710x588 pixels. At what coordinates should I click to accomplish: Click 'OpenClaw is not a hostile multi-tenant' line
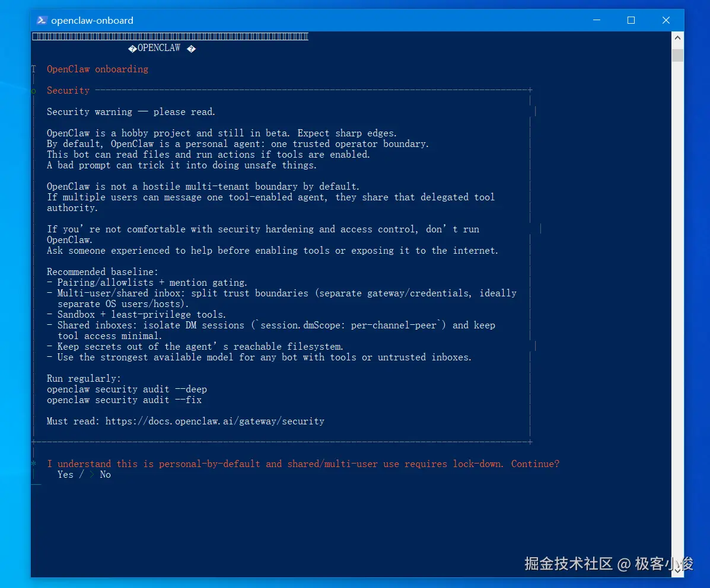[203, 187]
